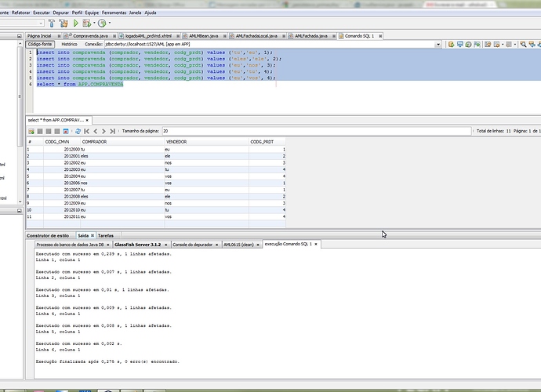Screen dimensions: 541x392
Task: Click the SQL History icon
Action: click(468, 44)
